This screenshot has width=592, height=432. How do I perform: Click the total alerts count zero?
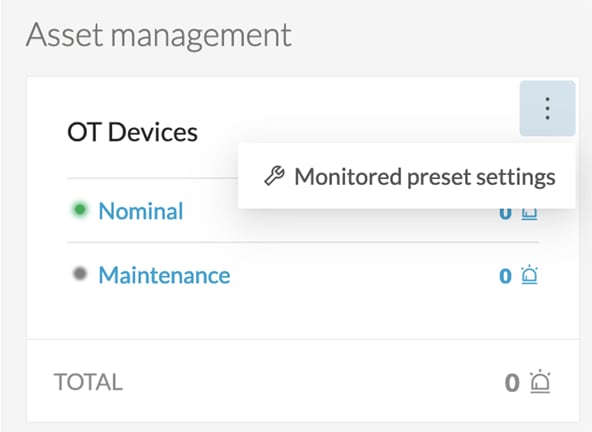512,383
